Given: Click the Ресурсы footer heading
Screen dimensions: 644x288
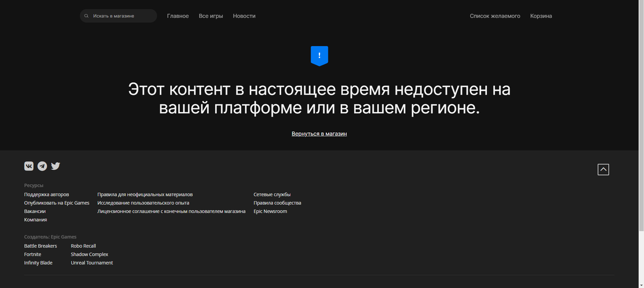Looking at the screenshot, I should (34, 185).
